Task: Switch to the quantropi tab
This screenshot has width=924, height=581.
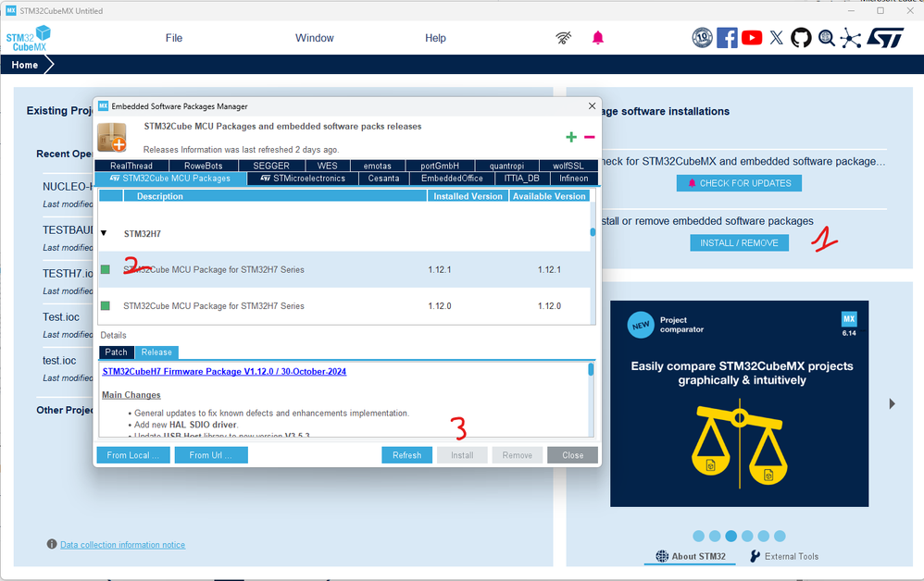Action: click(506, 166)
